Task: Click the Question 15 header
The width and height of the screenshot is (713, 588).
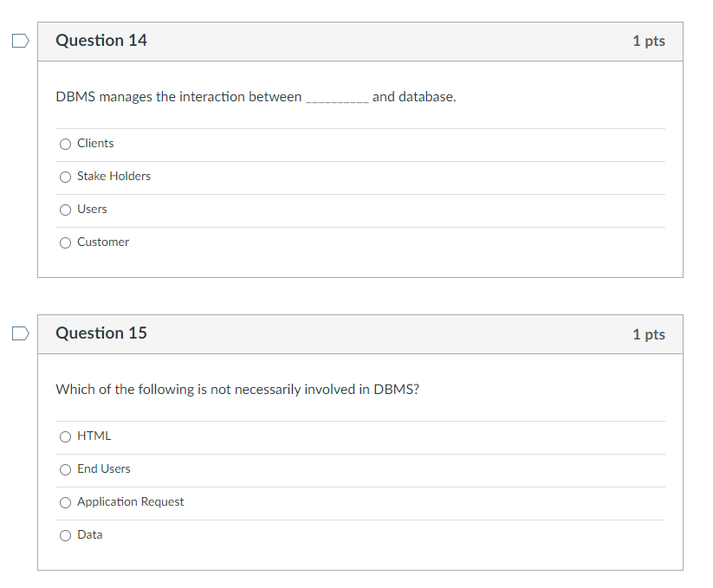Action: point(100,333)
